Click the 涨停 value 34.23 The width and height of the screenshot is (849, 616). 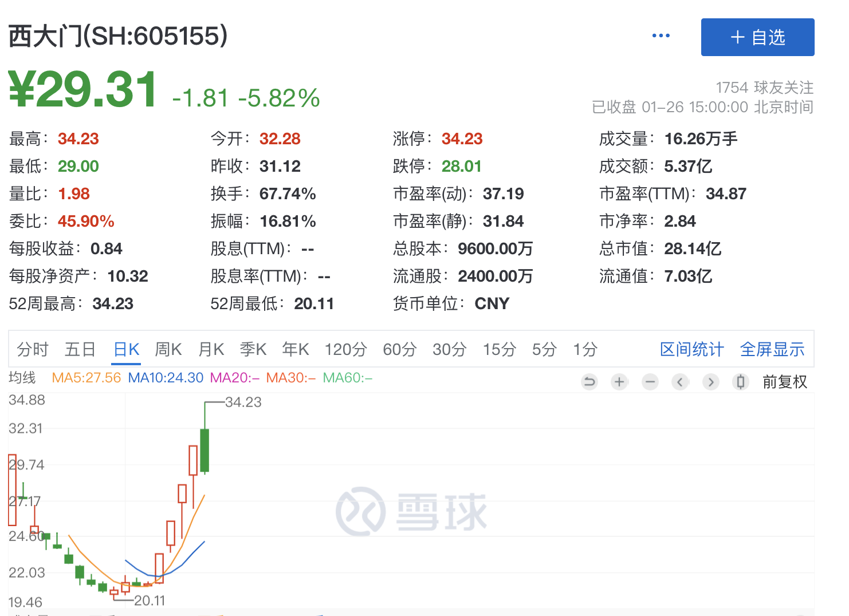pos(462,139)
